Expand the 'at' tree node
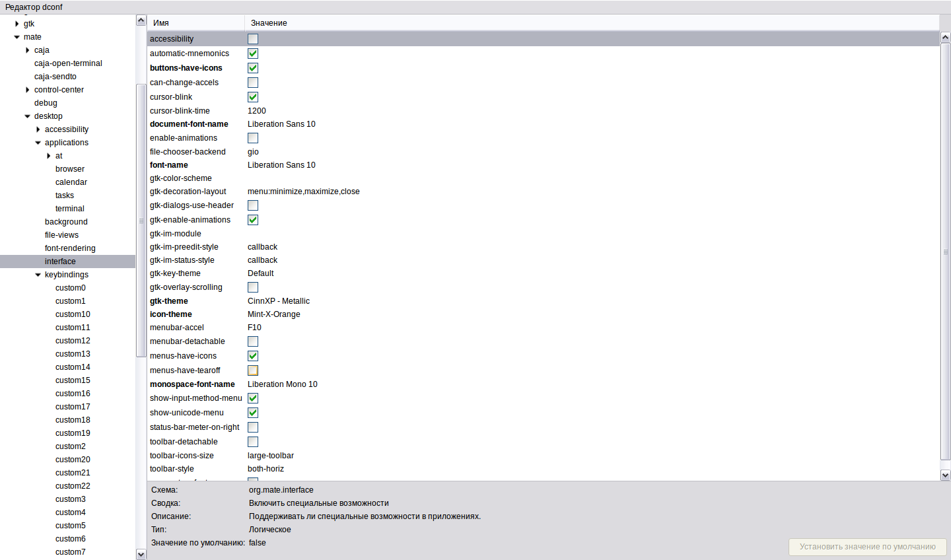 click(49, 156)
